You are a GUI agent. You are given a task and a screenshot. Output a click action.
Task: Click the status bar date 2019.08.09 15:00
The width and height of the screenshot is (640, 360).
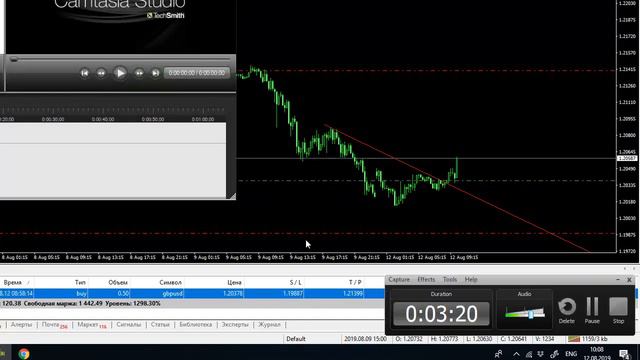pyautogui.click(x=365, y=339)
